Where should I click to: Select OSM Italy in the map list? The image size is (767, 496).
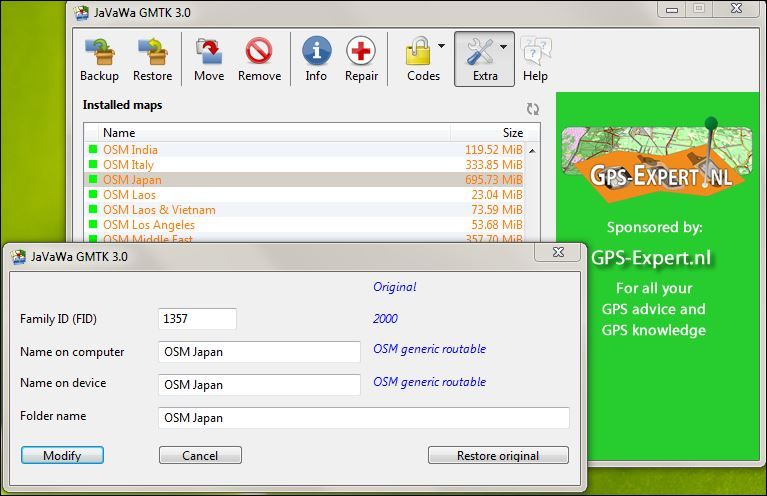coord(306,165)
